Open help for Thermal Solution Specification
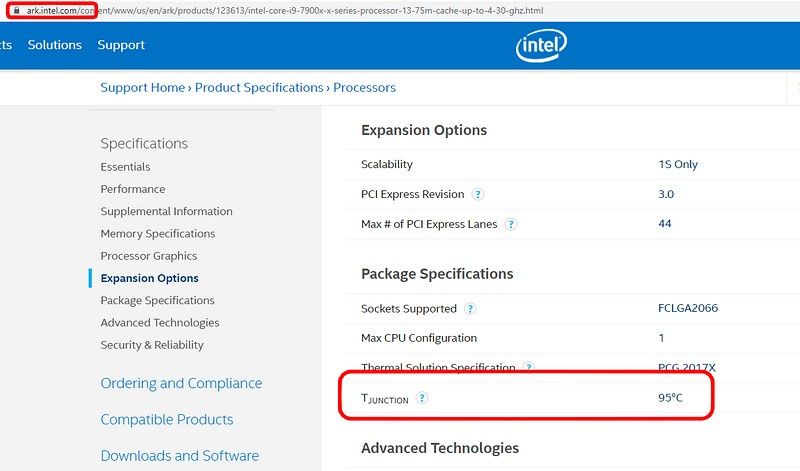Screen dimensions: 800x471 pos(529,367)
